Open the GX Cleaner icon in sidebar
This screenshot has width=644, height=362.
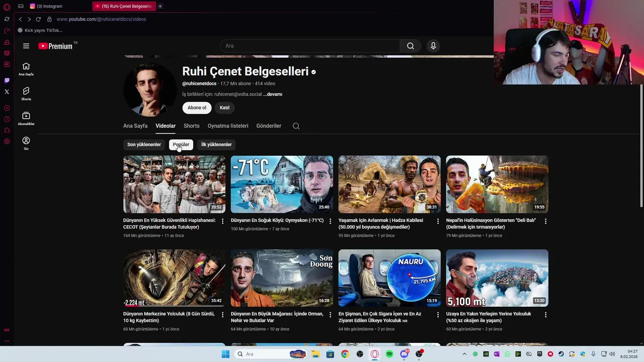click(7, 42)
